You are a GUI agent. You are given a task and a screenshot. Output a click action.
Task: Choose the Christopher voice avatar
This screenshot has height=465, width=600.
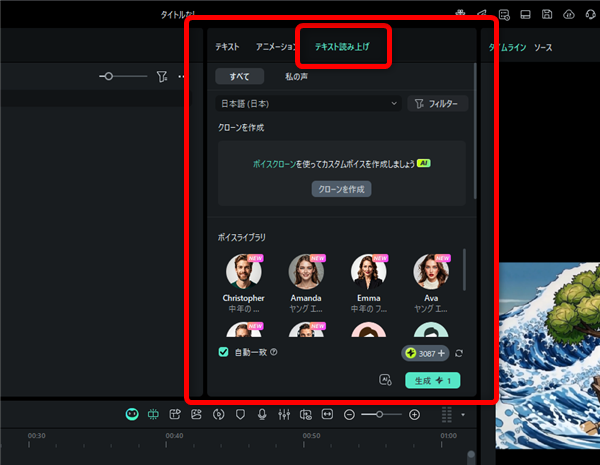[244, 272]
